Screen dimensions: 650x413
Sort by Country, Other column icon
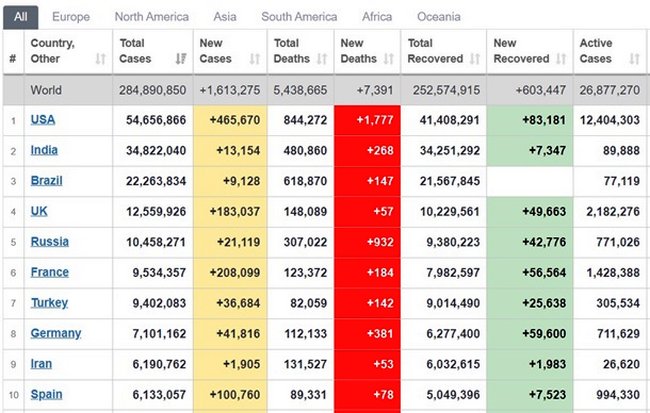point(100,60)
